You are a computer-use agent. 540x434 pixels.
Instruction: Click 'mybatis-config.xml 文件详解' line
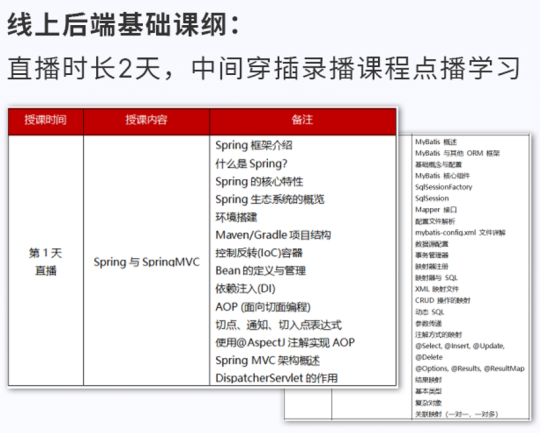pyautogui.click(x=460, y=232)
